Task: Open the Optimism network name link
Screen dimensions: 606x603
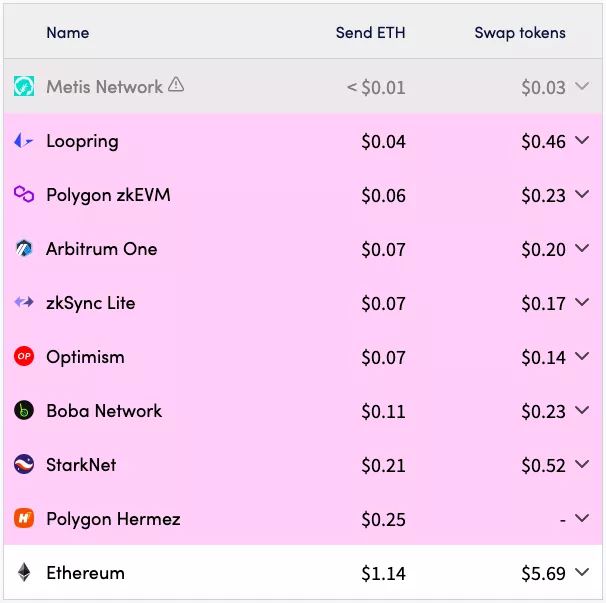Action: (x=85, y=357)
